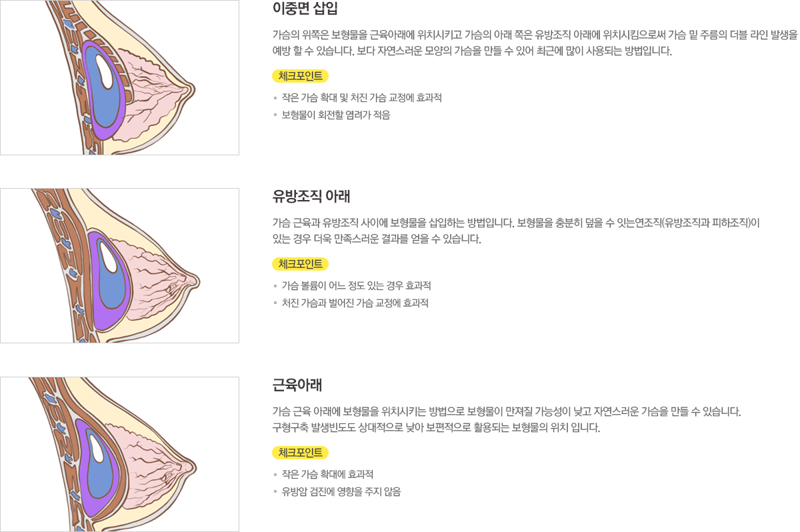Click the 유방조직 아래 description paragraph
Viewport: 800px width, 532px height.
point(516,231)
